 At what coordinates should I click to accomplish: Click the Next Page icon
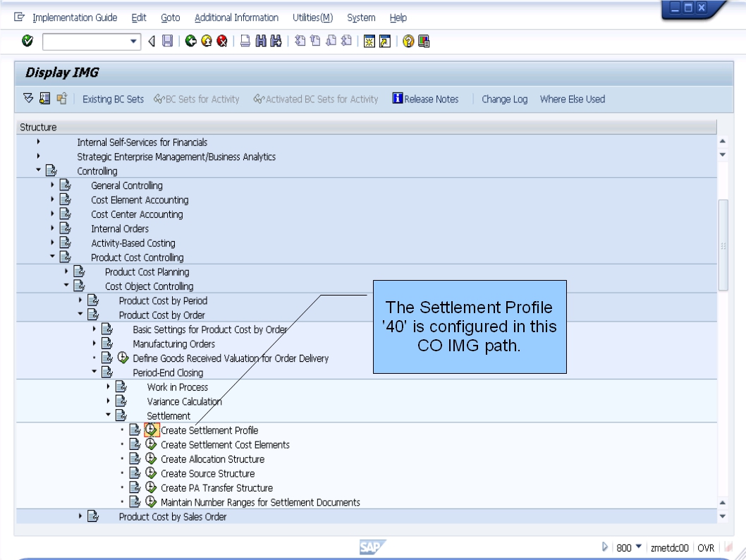pyautogui.click(x=331, y=42)
